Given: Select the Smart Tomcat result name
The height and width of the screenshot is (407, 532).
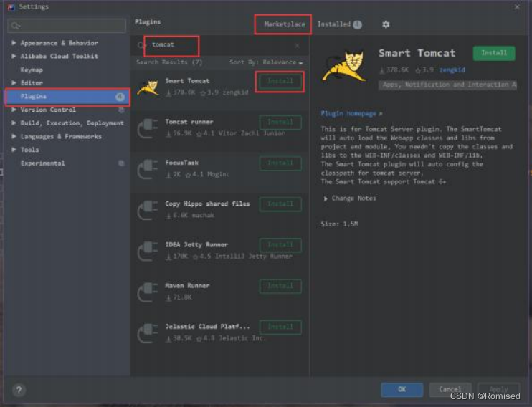Looking at the screenshot, I should coord(187,81).
